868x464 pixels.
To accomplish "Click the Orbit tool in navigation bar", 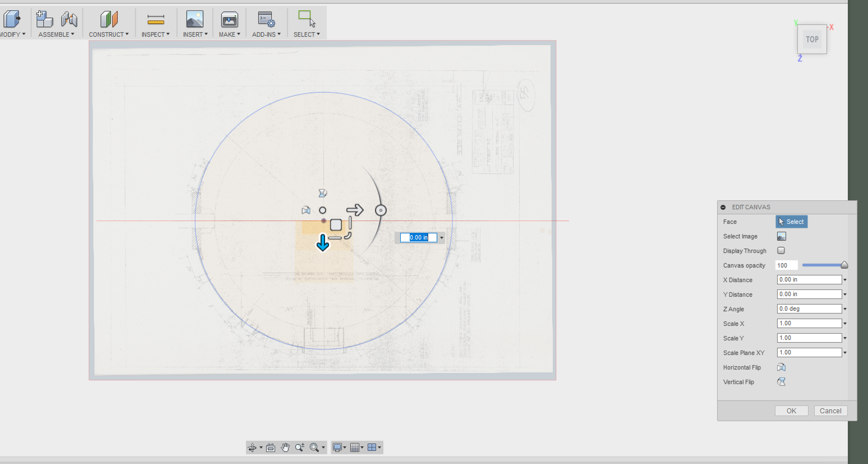I will (x=252, y=447).
